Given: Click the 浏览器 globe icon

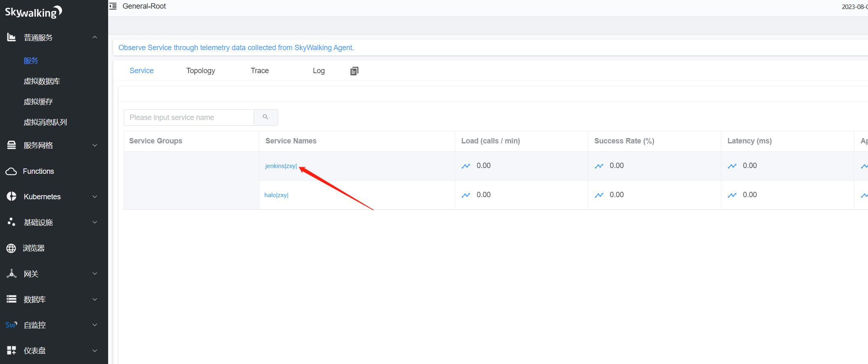Looking at the screenshot, I should tap(11, 248).
